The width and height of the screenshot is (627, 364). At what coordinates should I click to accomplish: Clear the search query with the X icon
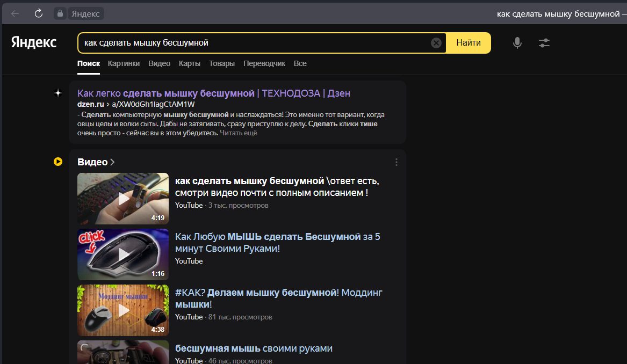point(436,43)
